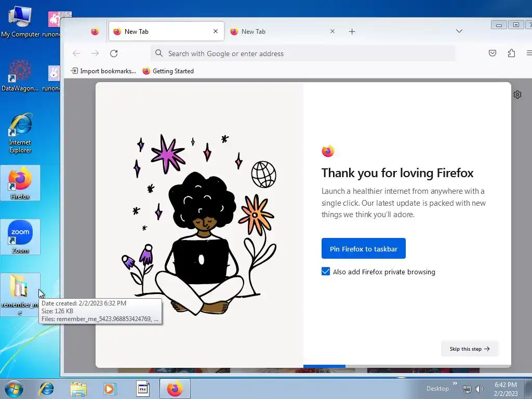Select My Computer desktop icon
Image resolution: width=532 pixels, height=399 pixels.
pos(20,21)
